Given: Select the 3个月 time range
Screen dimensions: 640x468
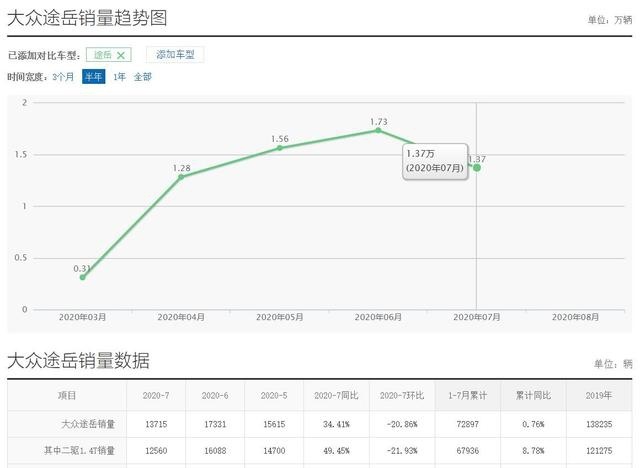Looking at the screenshot, I should click(63, 77).
